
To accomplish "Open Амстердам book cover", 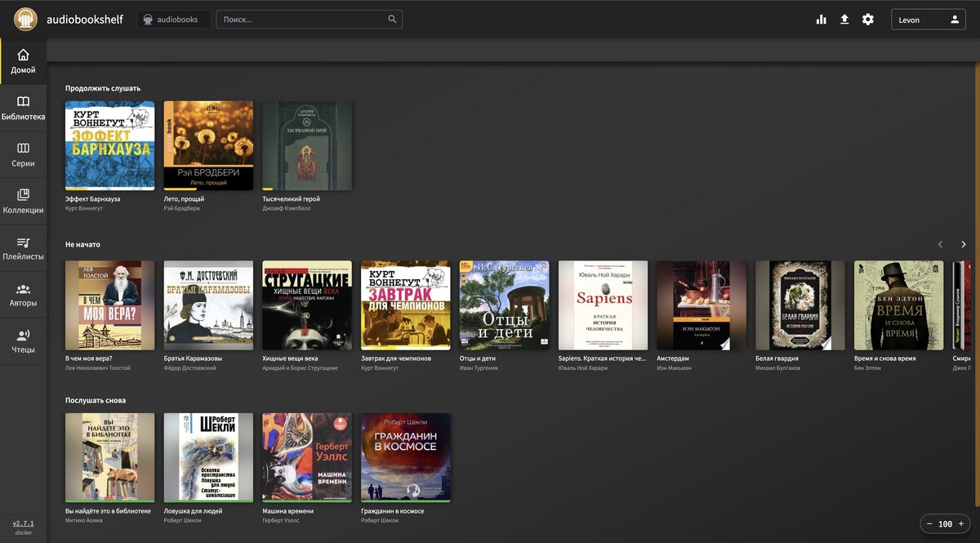I will (702, 305).
